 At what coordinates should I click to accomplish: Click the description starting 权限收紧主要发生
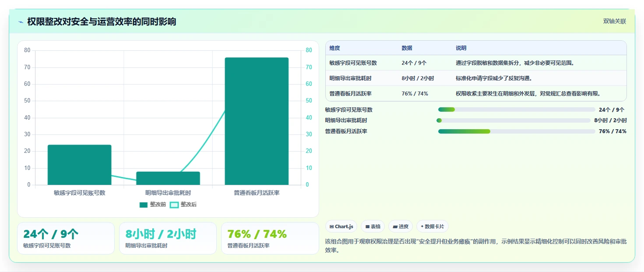pos(528,94)
